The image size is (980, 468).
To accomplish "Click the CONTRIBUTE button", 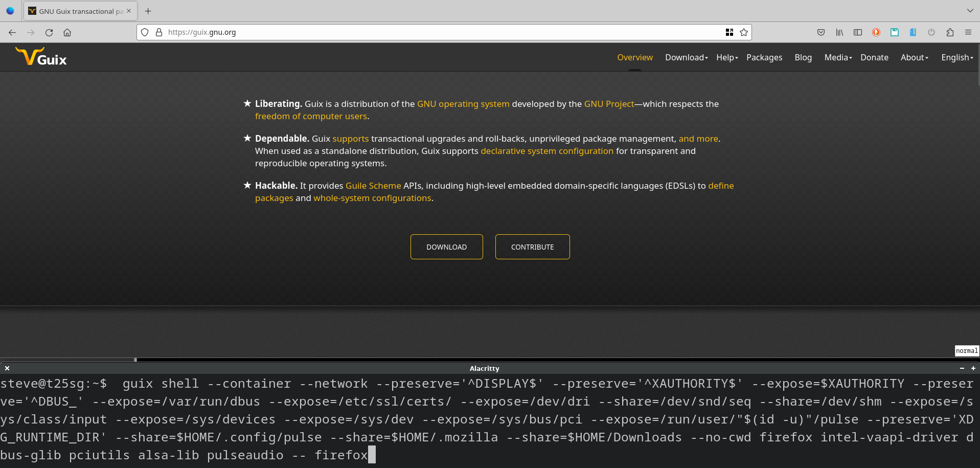I will [533, 247].
